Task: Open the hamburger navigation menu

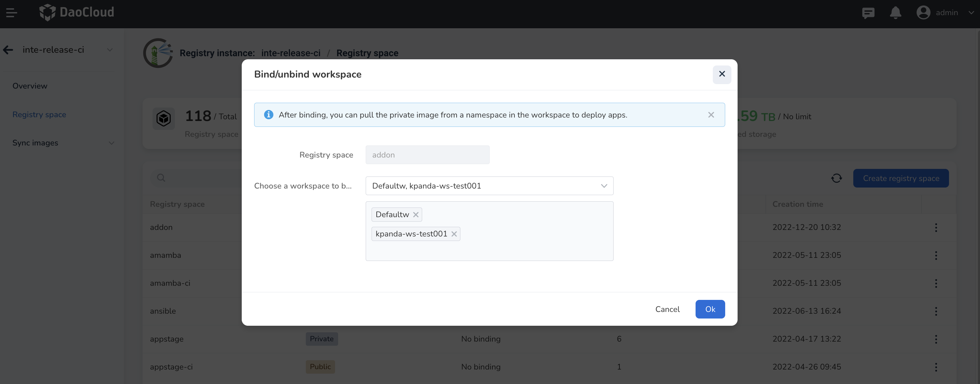Action: [x=11, y=12]
